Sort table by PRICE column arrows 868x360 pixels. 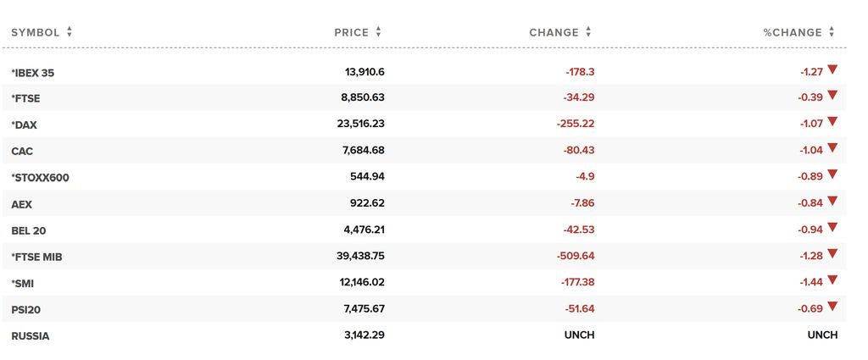pyautogui.click(x=378, y=32)
